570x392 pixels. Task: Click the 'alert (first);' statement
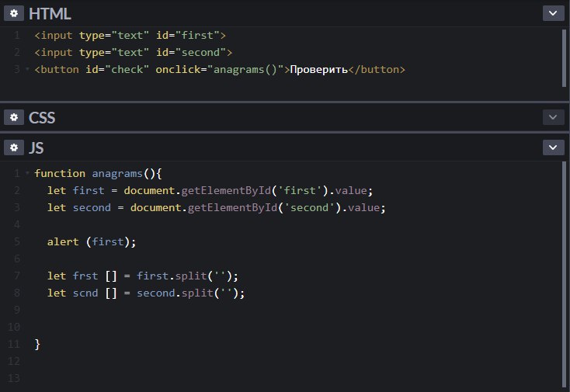92,241
